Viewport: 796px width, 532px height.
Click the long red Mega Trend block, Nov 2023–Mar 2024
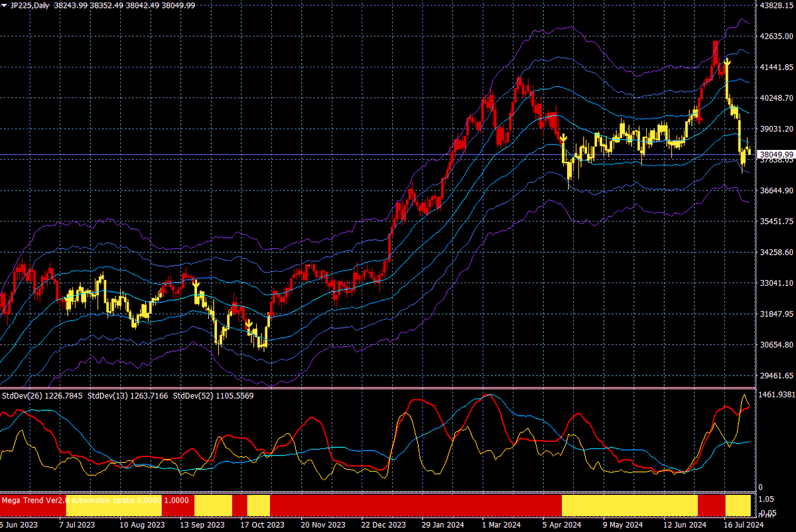coord(416,505)
